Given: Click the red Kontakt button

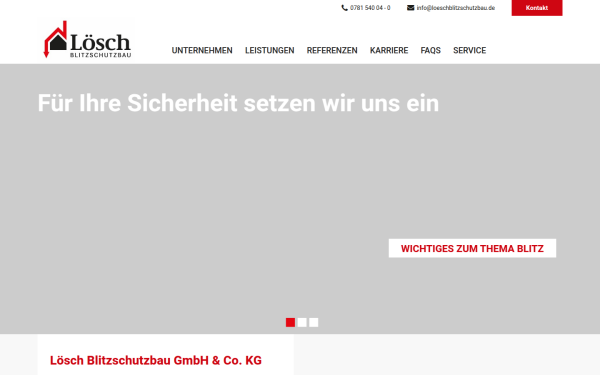Looking at the screenshot, I should [x=537, y=8].
